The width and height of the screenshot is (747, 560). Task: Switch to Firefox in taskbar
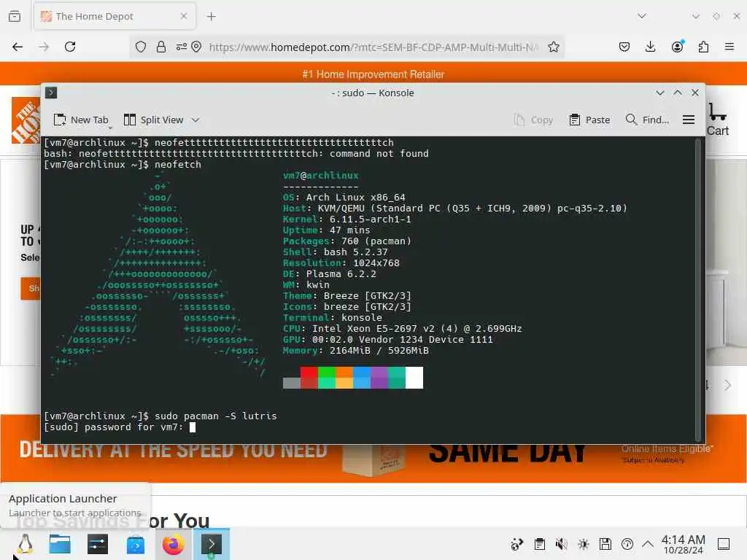(x=174, y=544)
